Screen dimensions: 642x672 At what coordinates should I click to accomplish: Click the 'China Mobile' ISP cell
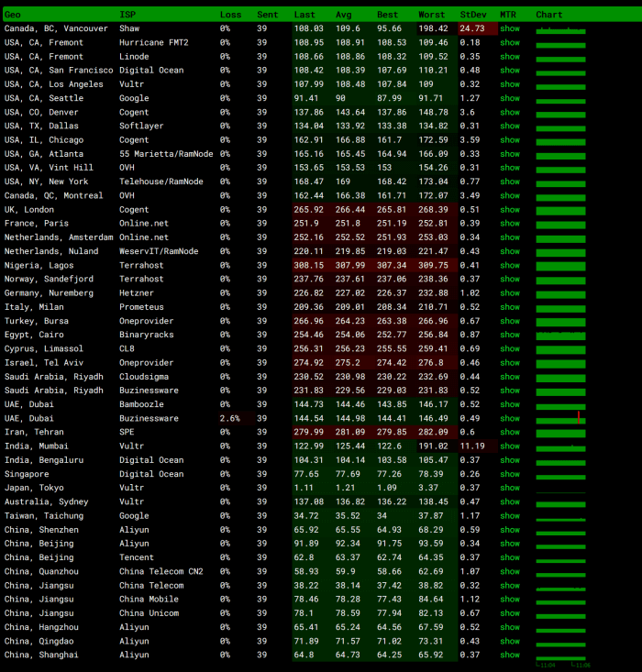pos(149,600)
